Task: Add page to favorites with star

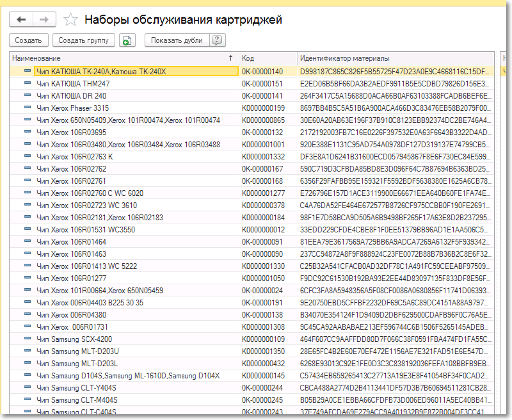Action: 71,20
